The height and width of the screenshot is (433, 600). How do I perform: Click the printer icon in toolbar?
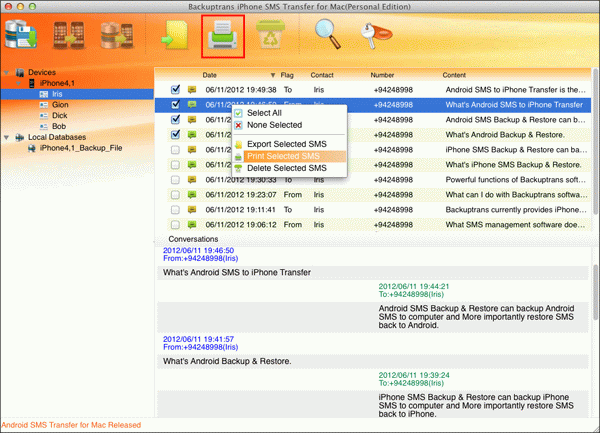[223, 36]
